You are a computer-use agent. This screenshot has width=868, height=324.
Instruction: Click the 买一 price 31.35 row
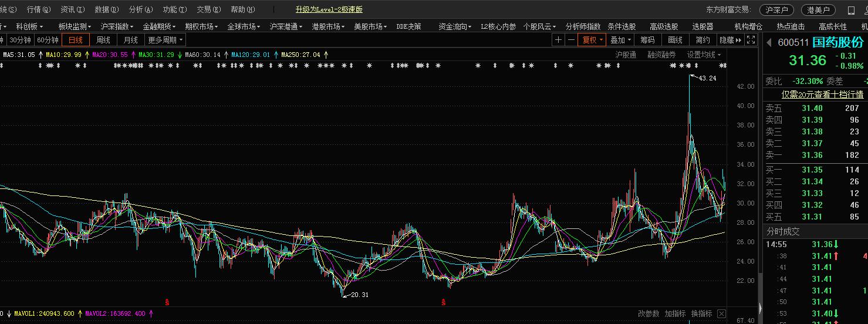pos(815,170)
